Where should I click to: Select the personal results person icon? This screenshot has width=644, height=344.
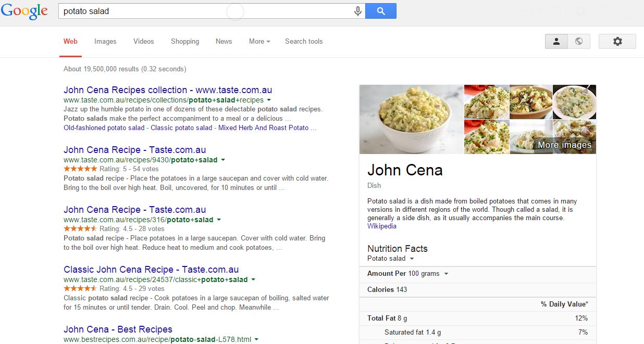[556, 41]
